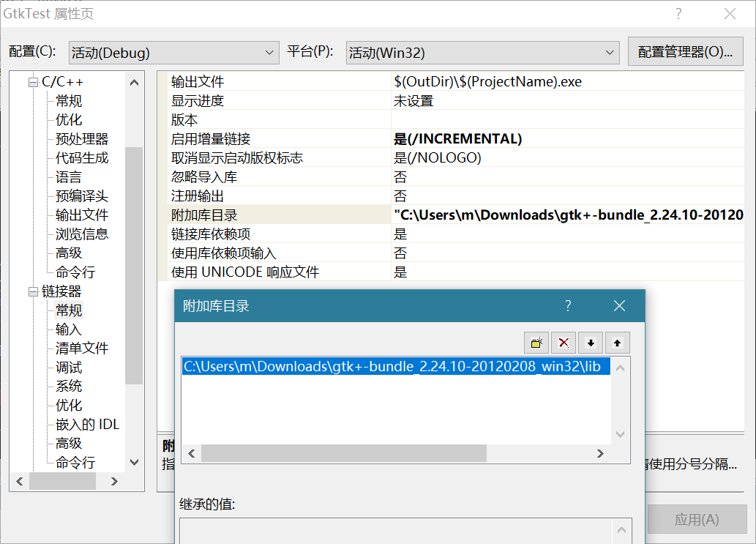Click help question mark in 附加库目录 dialog
Screen dimensions: 756x544
point(568,306)
